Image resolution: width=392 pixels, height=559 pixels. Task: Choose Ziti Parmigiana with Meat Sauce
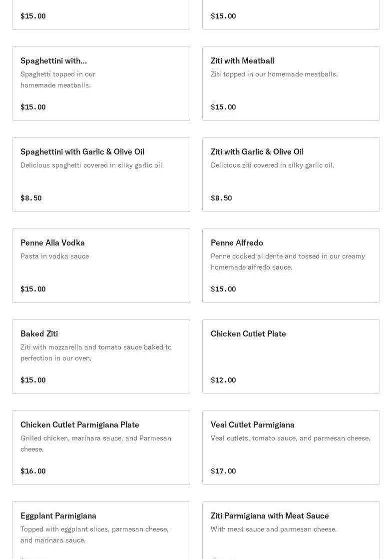[291, 530]
